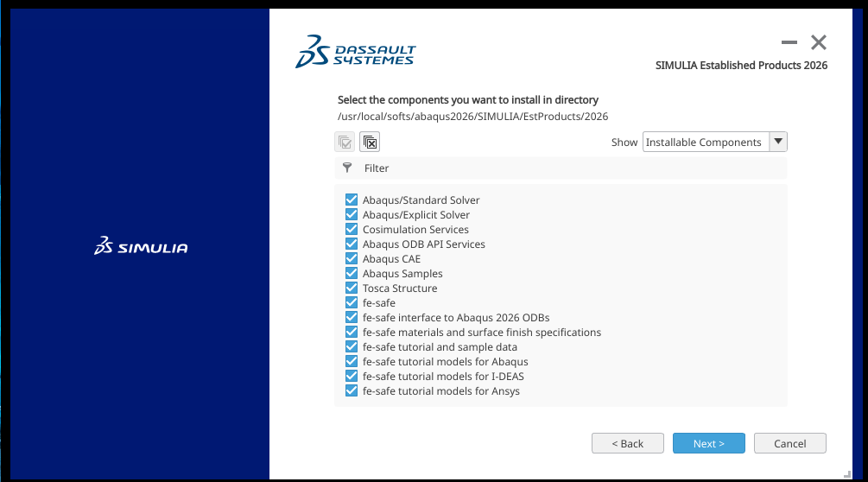Screen dimensions: 868x482
Task: Click the install directory path text
Action: pyautogui.click(x=472, y=117)
